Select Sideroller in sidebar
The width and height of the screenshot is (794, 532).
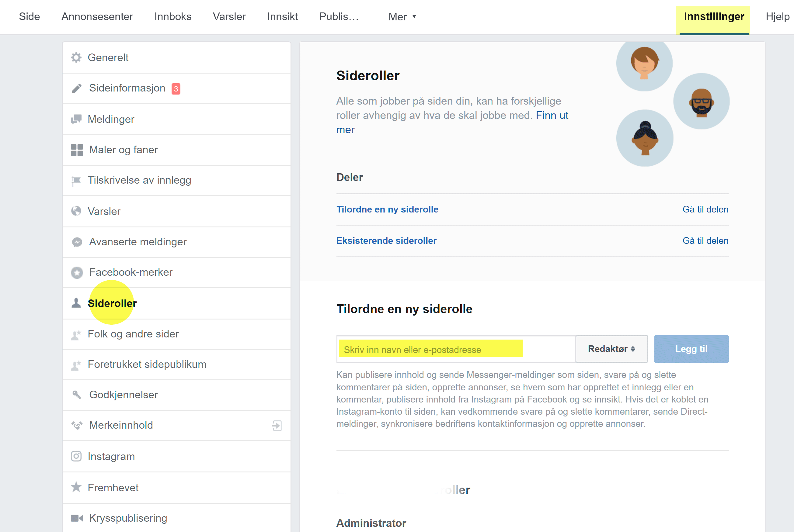click(x=176, y=303)
